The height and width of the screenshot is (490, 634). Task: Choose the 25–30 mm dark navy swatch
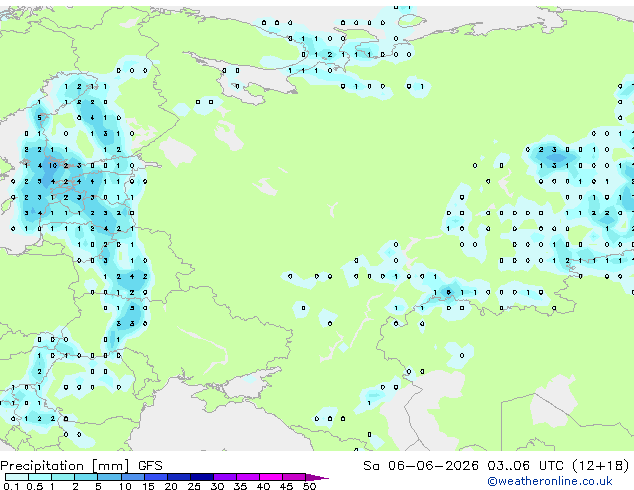coord(201,477)
